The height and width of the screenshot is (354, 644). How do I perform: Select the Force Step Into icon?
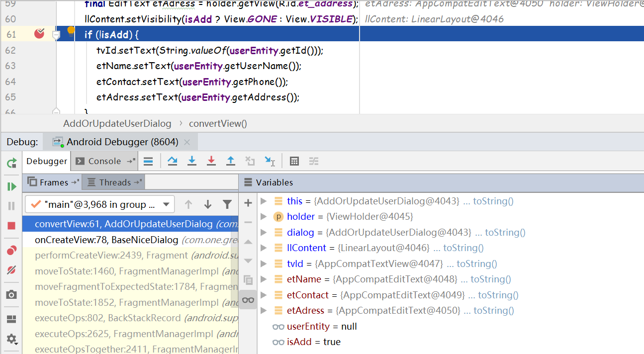(x=211, y=161)
